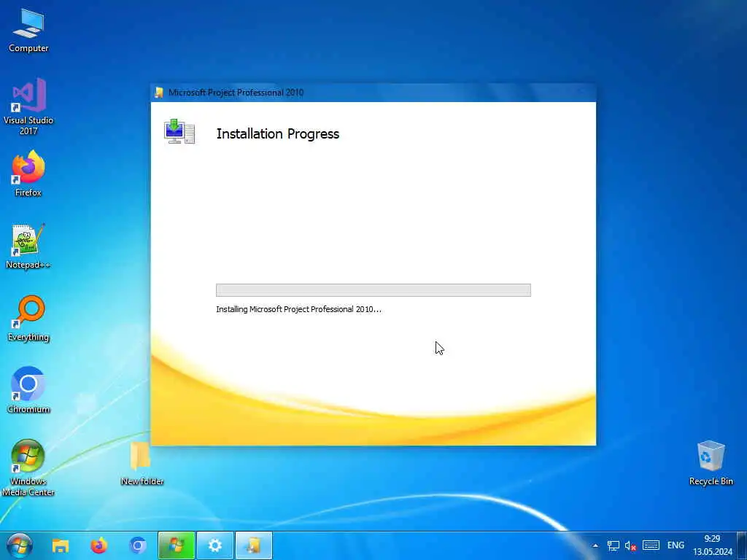747x560 pixels.
Task: Switch to the Project installer taskbar button
Action: 253,545
